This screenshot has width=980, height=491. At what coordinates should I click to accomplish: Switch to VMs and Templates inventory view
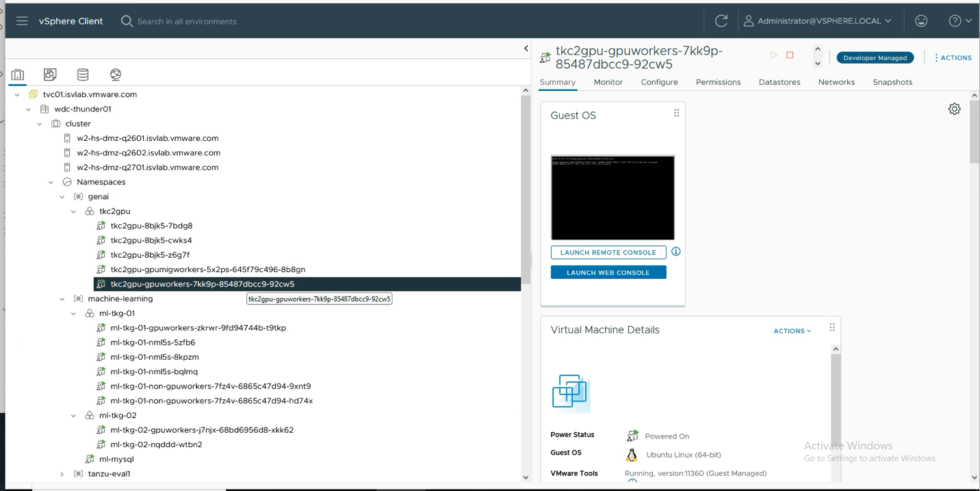pyautogui.click(x=50, y=74)
